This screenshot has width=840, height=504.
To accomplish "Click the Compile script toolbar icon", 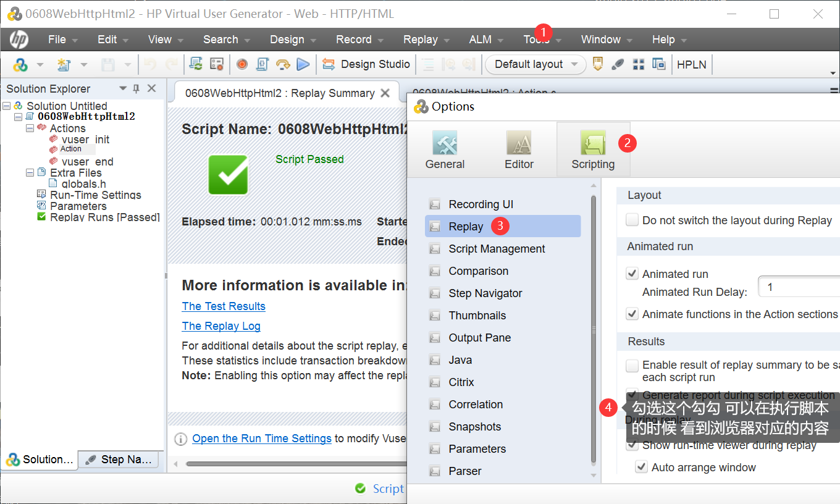I will (262, 64).
